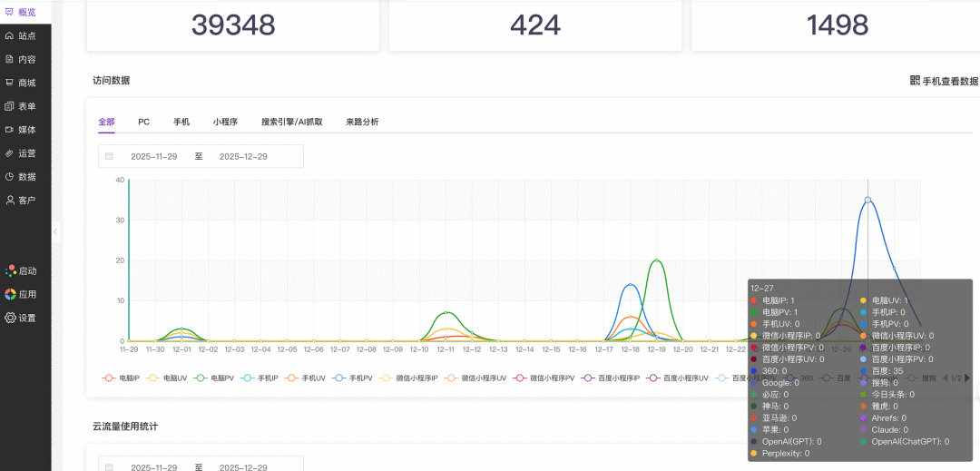Switch to the PC tab
Screen dimensions: 980x471
[143, 122]
